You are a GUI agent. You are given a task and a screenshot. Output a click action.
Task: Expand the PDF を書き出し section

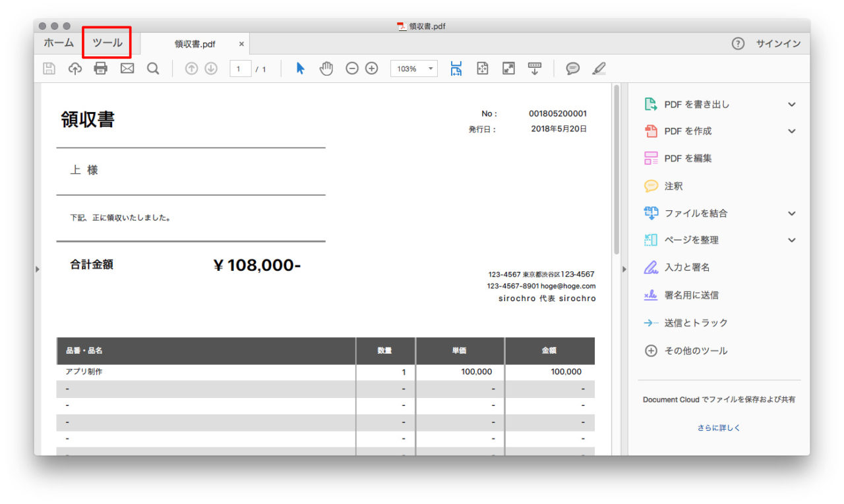pos(792,104)
